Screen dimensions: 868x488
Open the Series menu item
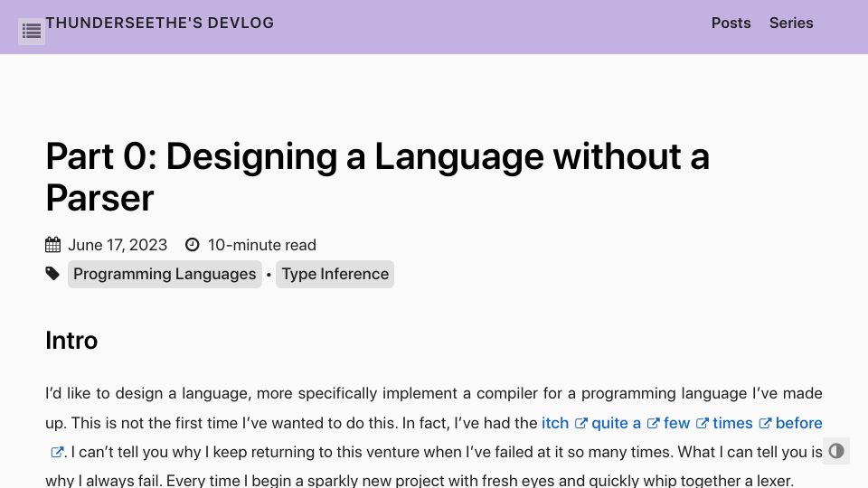(x=791, y=23)
